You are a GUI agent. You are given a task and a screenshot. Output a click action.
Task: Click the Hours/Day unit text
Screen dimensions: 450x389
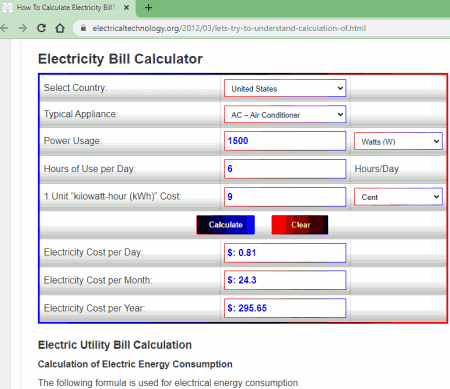tap(377, 169)
